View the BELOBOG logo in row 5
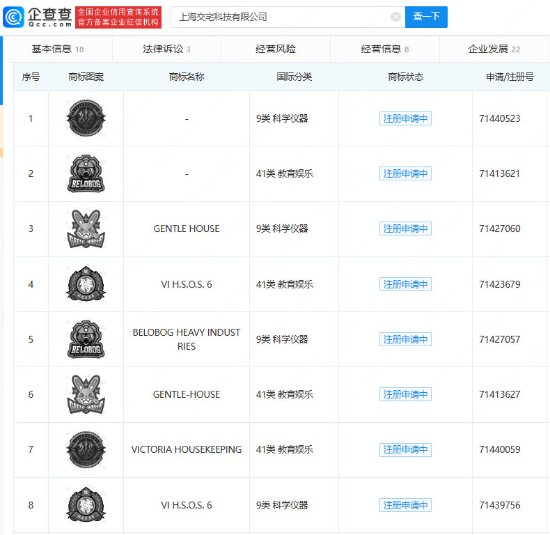This screenshot has width=550, height=535. (x=86, y=339)
